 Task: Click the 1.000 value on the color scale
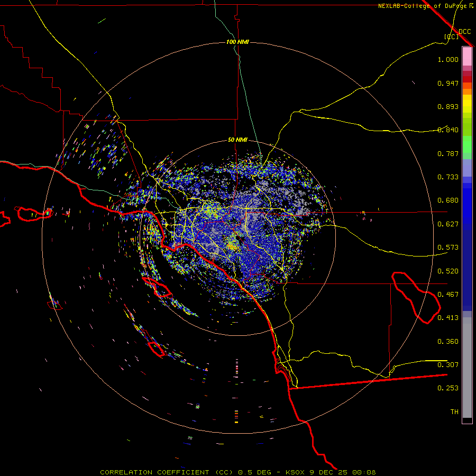[x=448, y=59]
